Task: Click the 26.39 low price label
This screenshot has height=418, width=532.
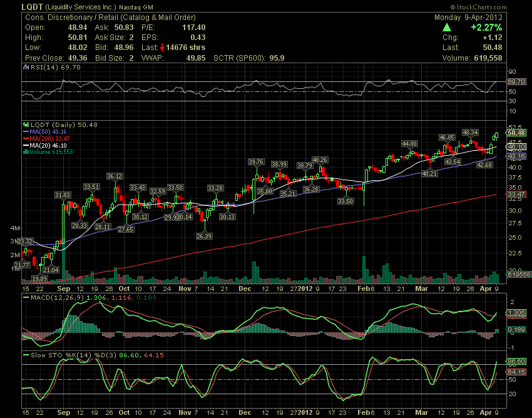Action: point(204,236)
